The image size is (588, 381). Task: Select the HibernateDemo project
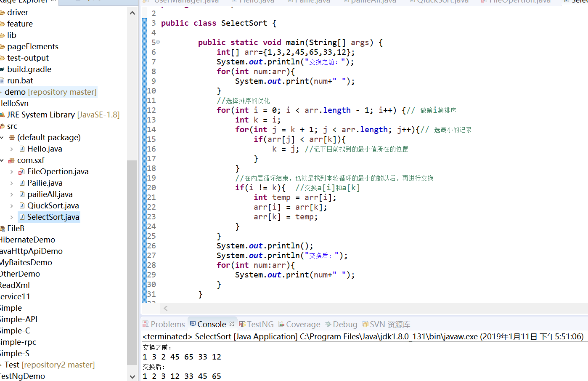27,240
